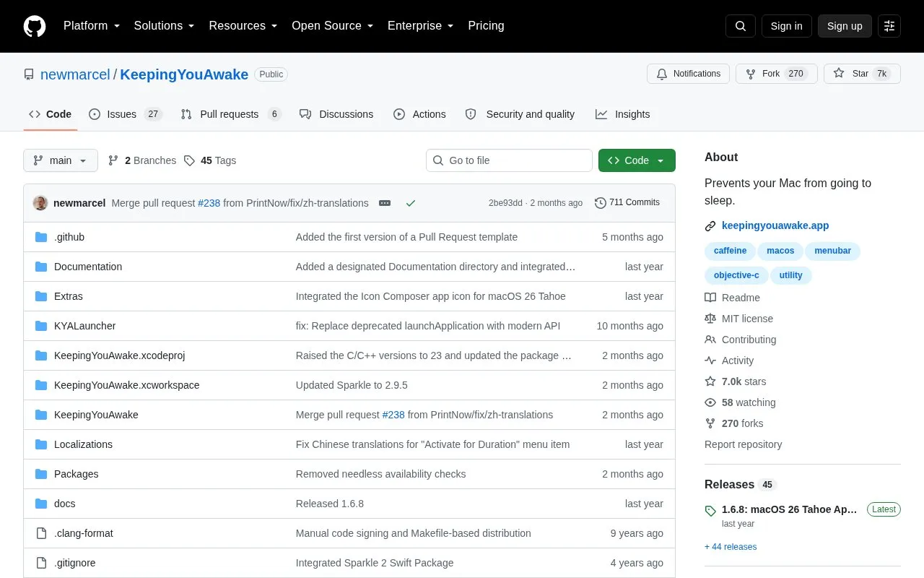Open Security and quality tab
The image size is (924, 578).
click(x=520, y=114)
